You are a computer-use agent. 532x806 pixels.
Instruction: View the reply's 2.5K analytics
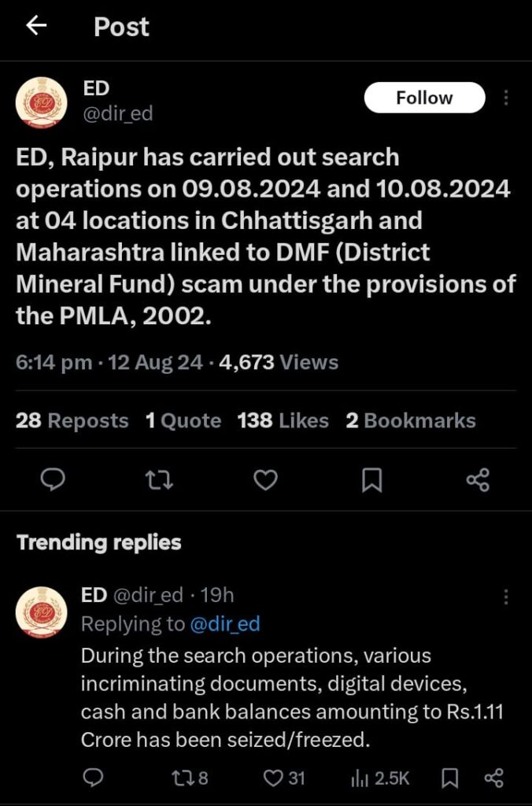[380, 778]
